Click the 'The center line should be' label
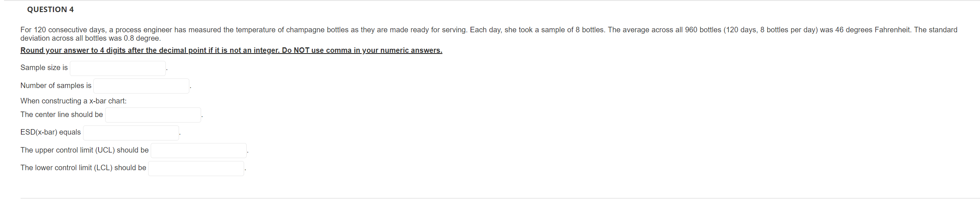Screen dimensions: 980x212 [x=61, y=114]
